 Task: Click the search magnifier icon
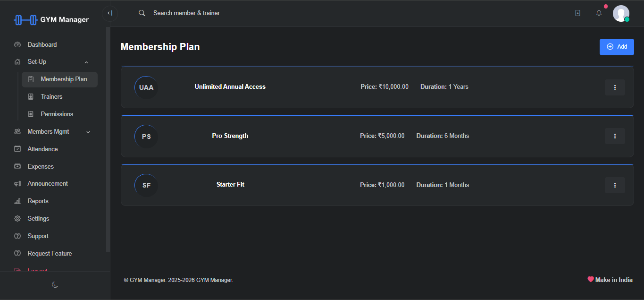coord(142,13)
